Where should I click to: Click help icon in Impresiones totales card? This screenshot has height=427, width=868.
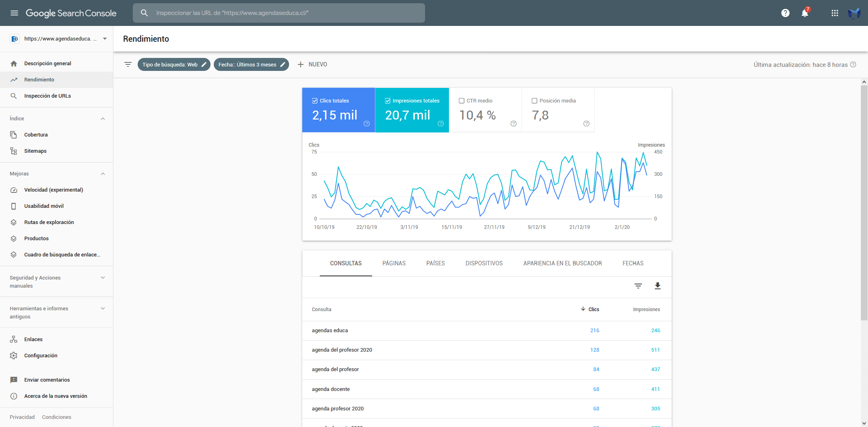440,124
